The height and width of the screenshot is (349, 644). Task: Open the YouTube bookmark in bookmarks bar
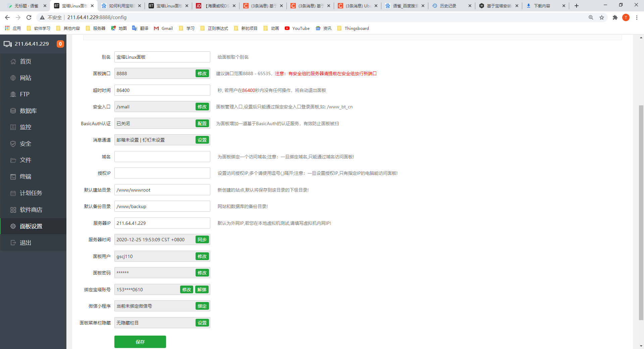click(297, 29)
